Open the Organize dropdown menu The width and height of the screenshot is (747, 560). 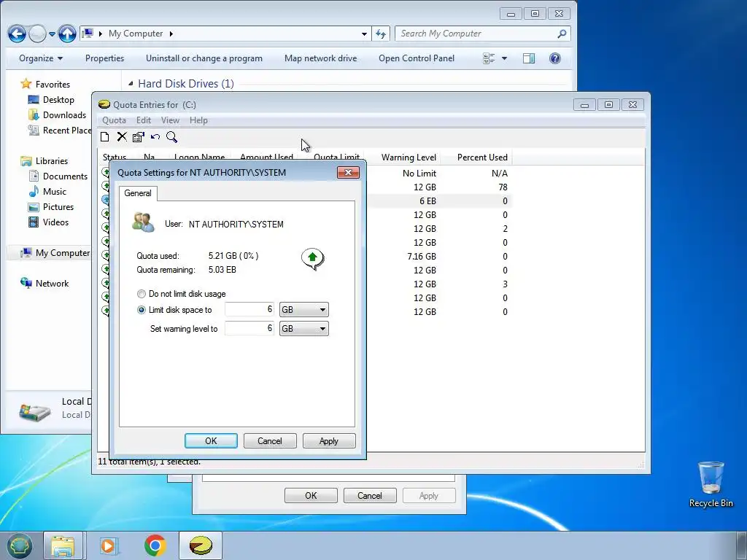point(41,58)
